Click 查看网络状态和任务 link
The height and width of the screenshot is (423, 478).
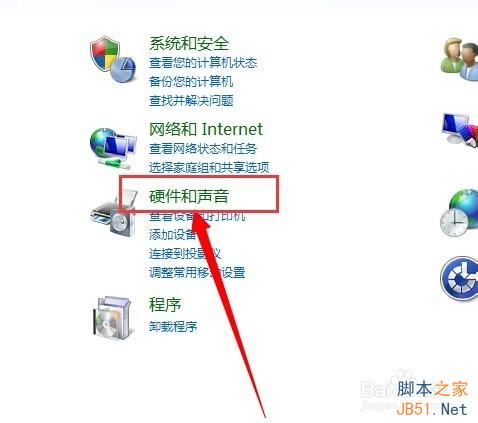coord(203,149)
